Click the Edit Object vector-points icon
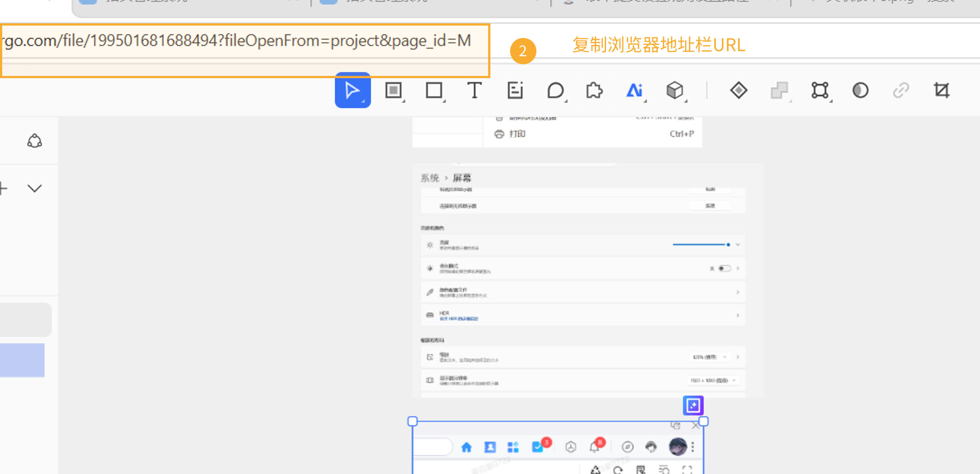 820,91
